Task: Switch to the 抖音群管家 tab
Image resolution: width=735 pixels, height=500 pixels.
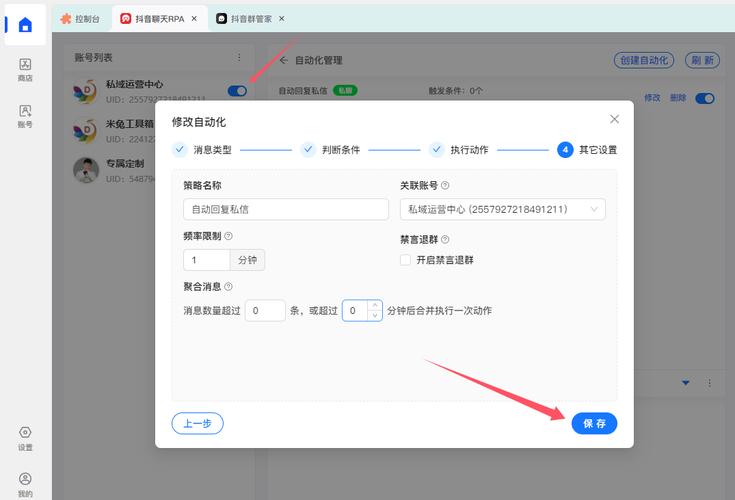Action: [x=244, y=19]
